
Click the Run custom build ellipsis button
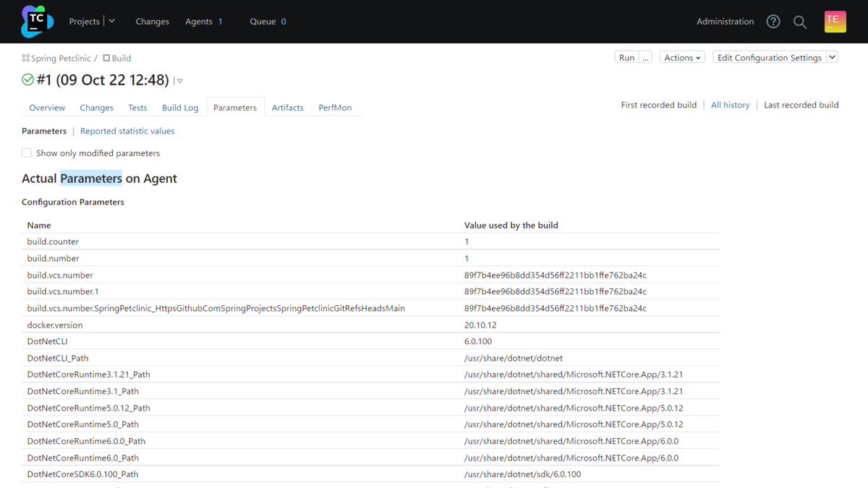[x=645, y=58]
